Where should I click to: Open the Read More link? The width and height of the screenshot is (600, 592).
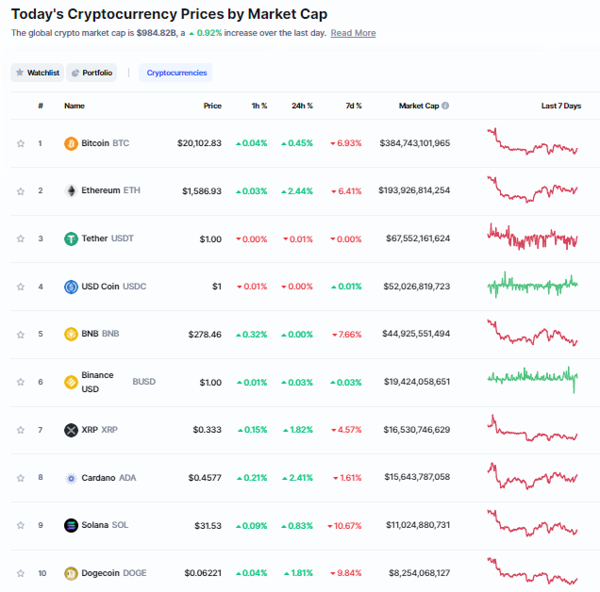click(x=353, y=33)
